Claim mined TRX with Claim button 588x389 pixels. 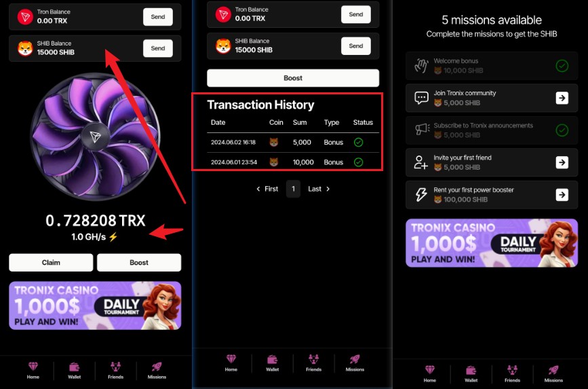(x=51, y=263)
